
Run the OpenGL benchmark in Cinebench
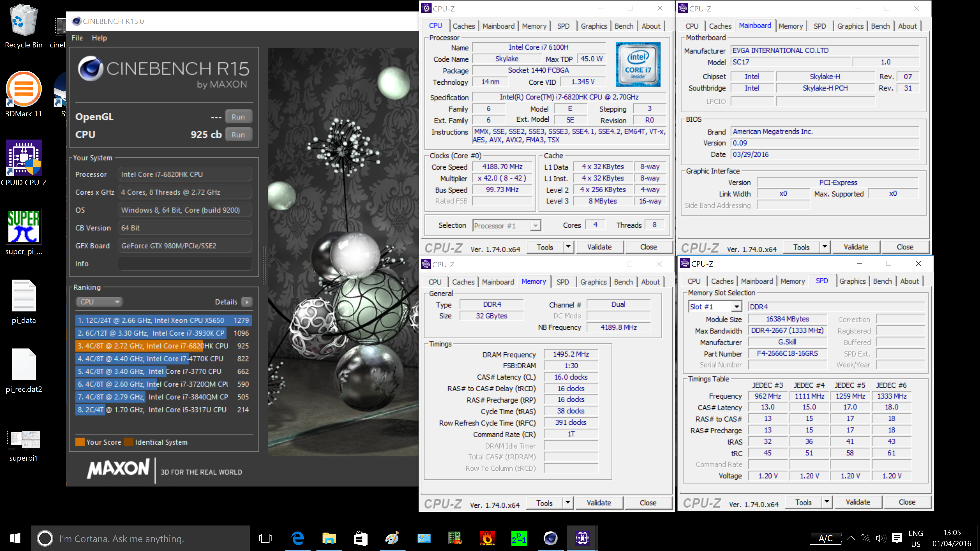(x=238, y=117)
